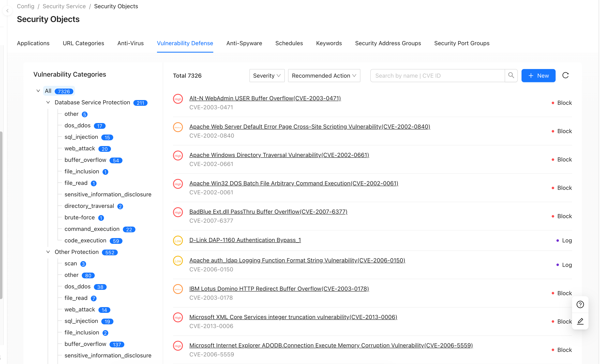The width and height of the screenshot is (600, 364).
Task: Open Microsoft XML Core Services vulnerability link
Action: [x=293, y=317]
